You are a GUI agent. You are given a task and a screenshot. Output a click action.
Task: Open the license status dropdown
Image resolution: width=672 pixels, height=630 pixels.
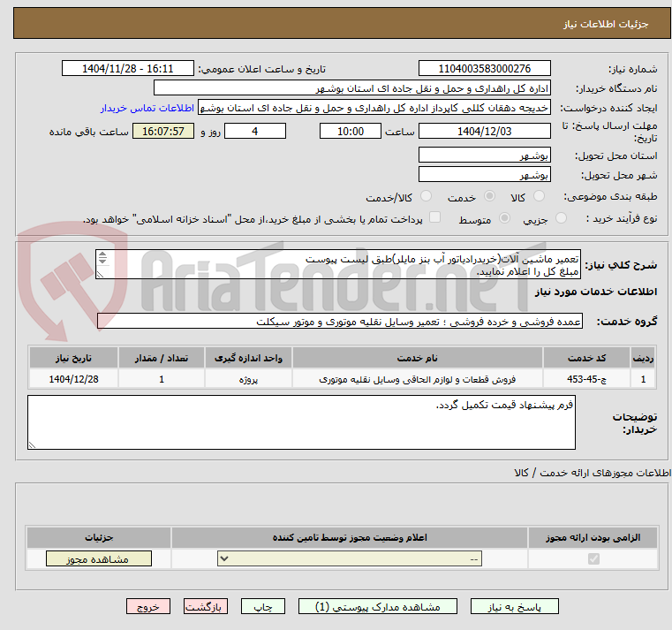pyautogui.click(x=350, y=558)
